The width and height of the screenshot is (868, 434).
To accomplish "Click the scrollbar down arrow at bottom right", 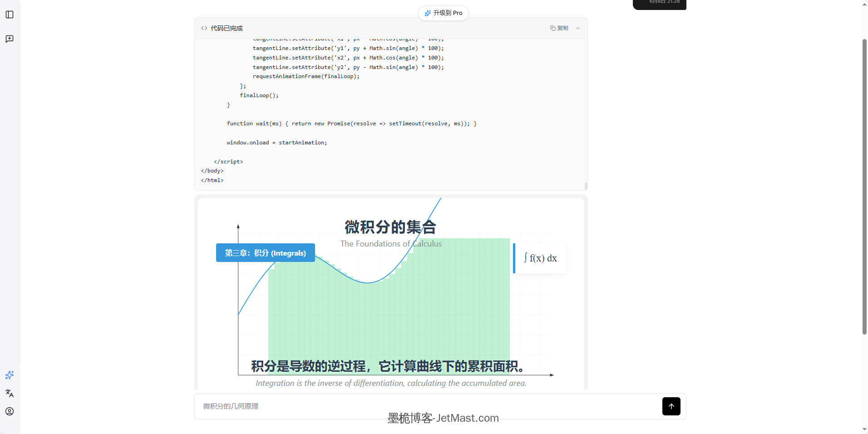I will 864,429.
